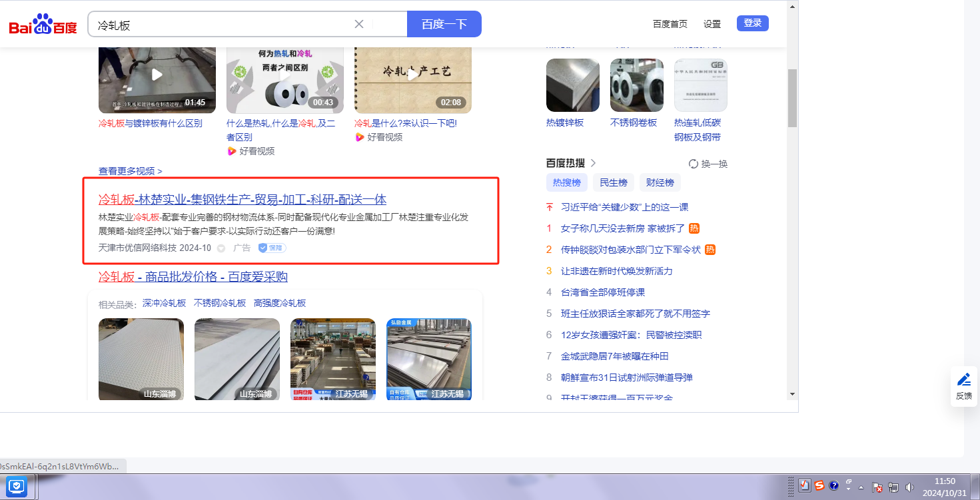Open top pinned hot search 习近平给"关键少数"上的这一课
The image size is (980, 500).
pos(625,207)
